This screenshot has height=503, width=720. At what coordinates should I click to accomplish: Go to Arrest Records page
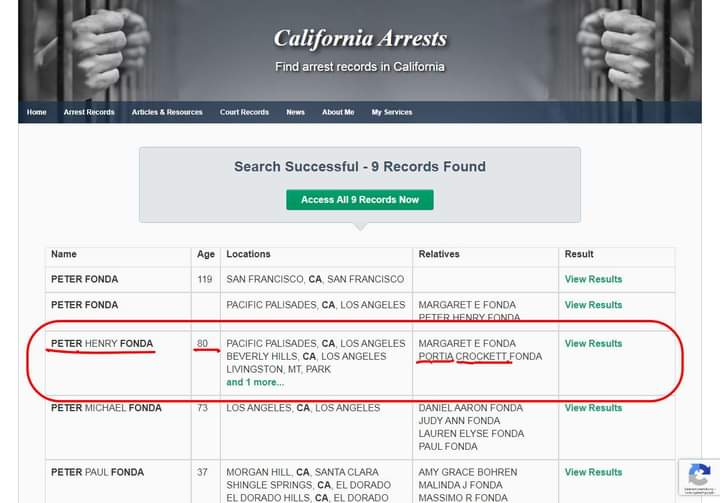click(89, 112)
